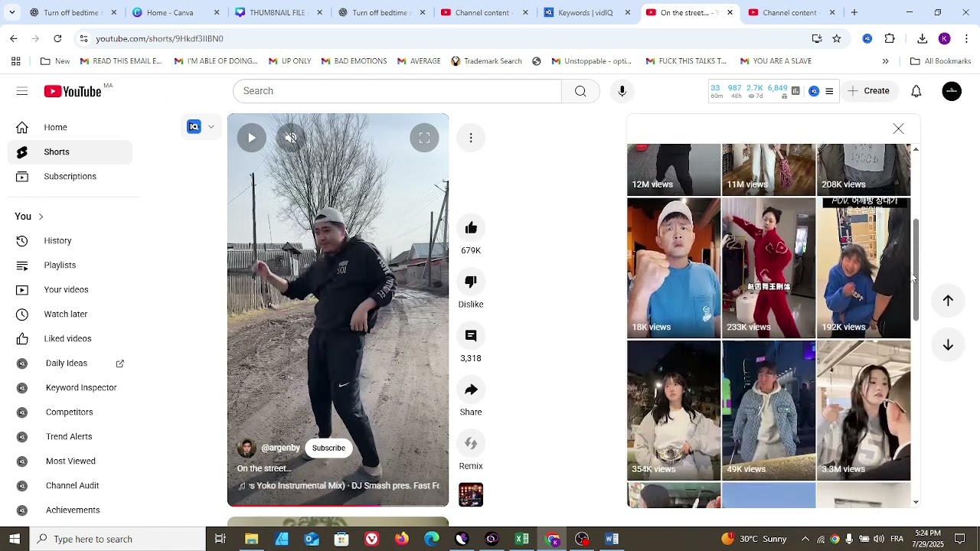This screenshot has height=551, width=980.
Task: Click the Create button
Action: coord(868,91)
